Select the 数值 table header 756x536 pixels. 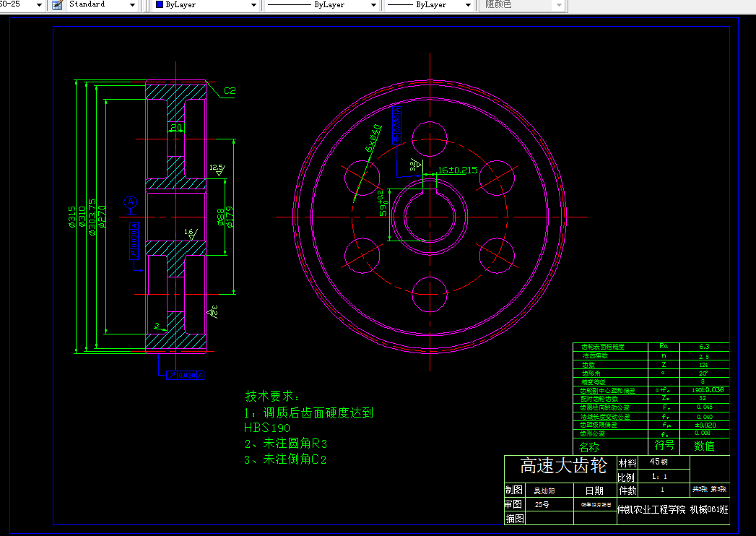point(705,446)
